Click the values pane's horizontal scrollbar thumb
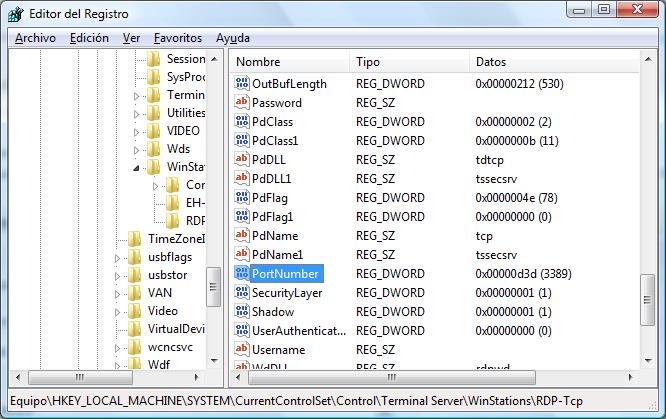Image resolution: width=666 pixels, height=419 pixels. click(x=392, y=377)
